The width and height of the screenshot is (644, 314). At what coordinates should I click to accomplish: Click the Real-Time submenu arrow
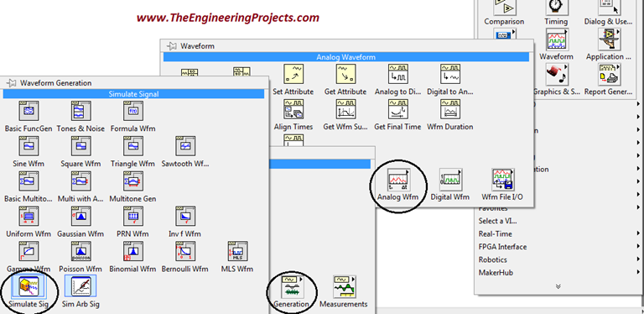click(639, 234)
